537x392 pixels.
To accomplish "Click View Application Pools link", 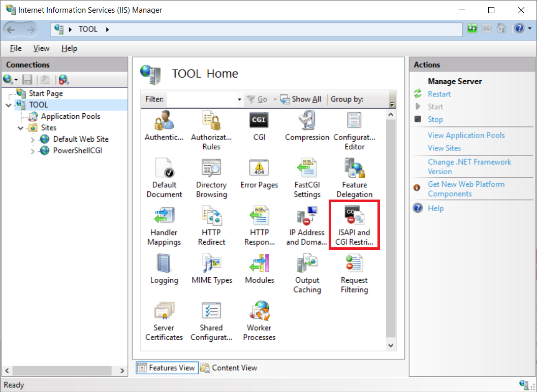I will 466,135.
